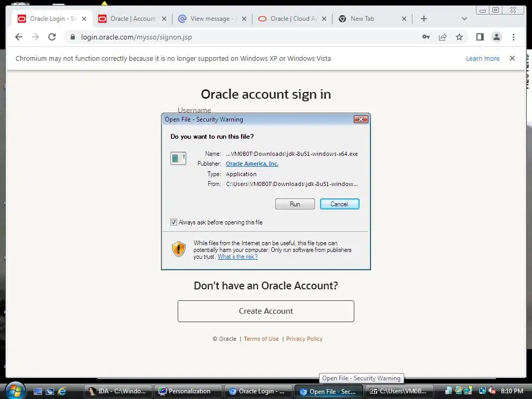Screen dimensions: 532x399
Task: Dismiss the Chromium unsupported warning bar
Action: [x=512, y=58]
